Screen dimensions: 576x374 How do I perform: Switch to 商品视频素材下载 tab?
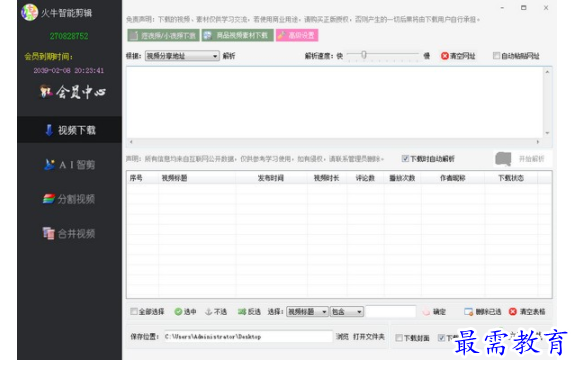point(237,35)
